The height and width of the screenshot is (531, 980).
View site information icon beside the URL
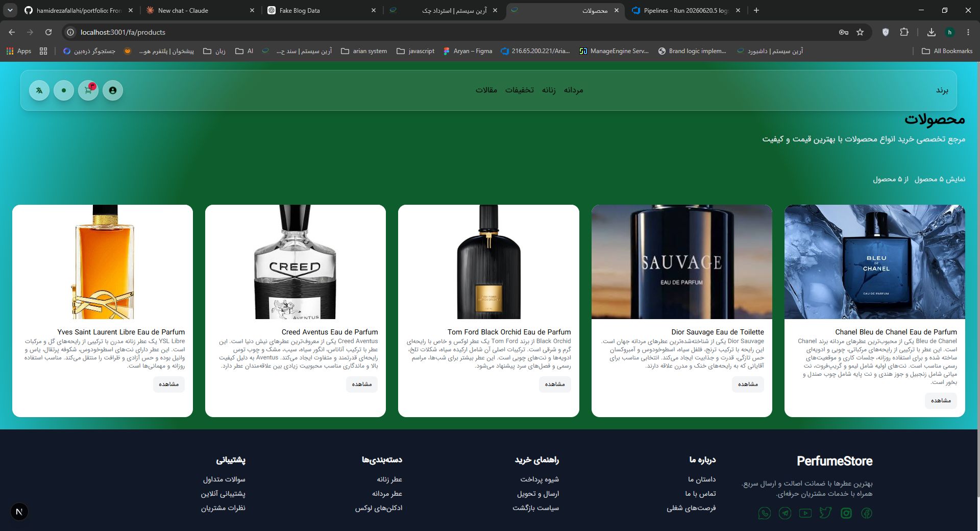70,32
